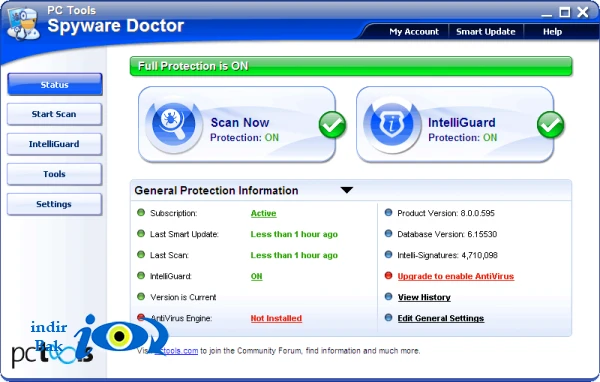Screen dimensions: 600x382
Task: Open the Smart Update tab
Action: (486, 32)
